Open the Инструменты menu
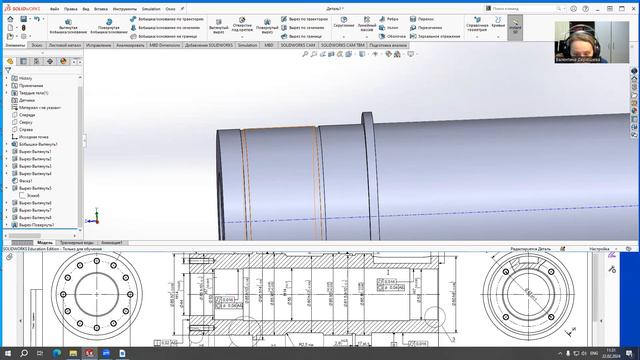 point(125,9)
